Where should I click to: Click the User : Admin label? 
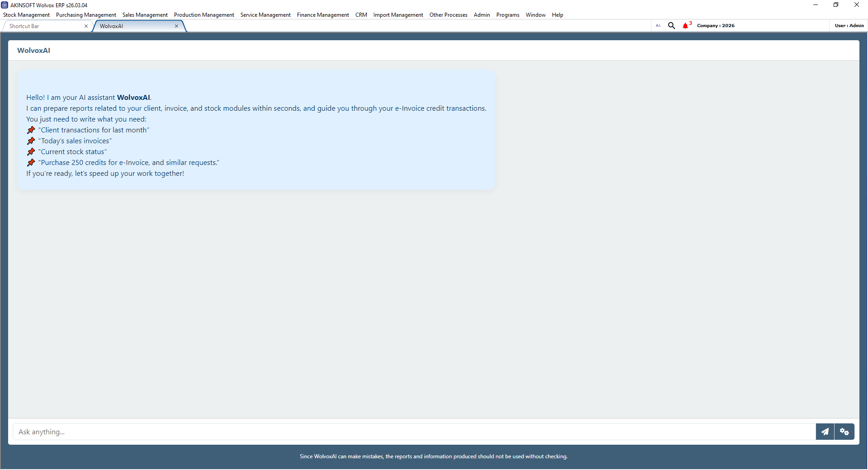click(849, 26)
